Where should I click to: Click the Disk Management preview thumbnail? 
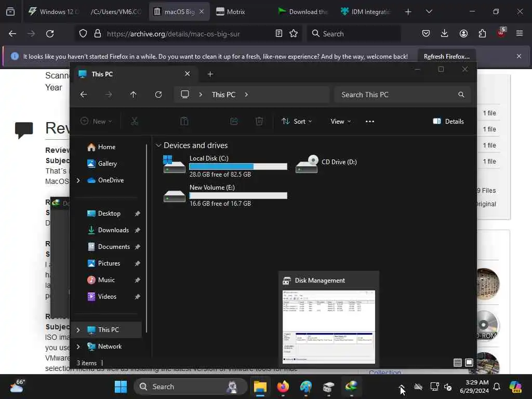tap(329, 327)
